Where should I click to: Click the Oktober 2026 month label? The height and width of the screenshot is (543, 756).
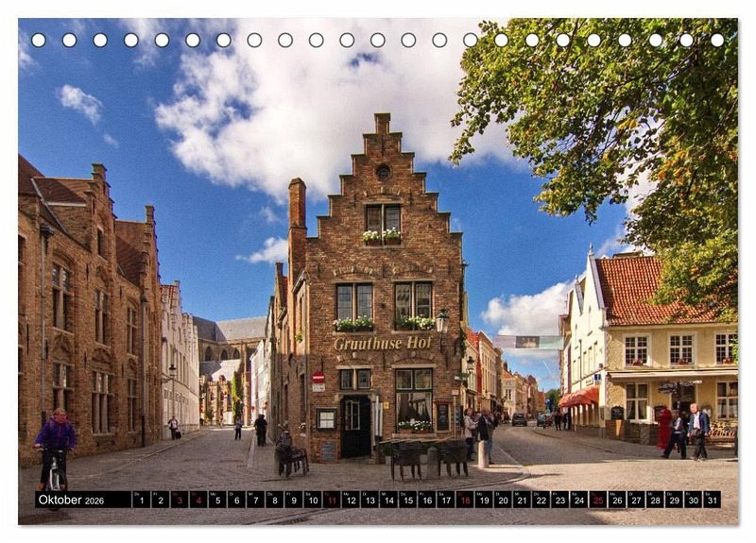(73, 501)
